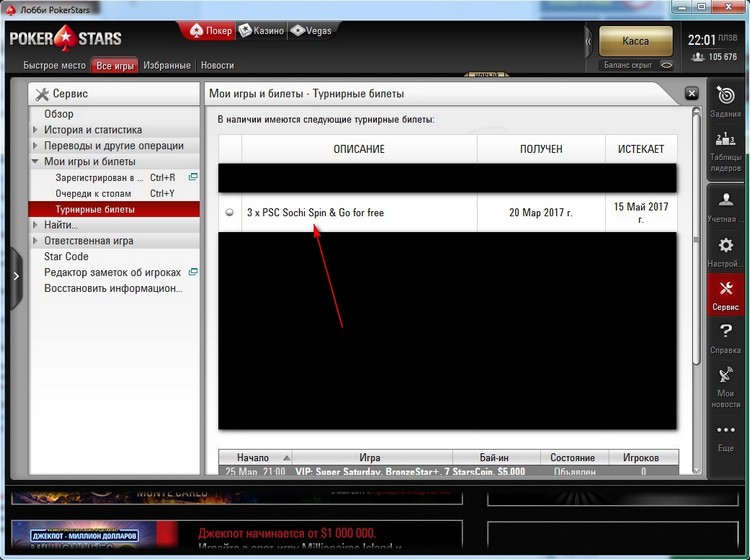This screenshot has height=560, width=750.
Task: Expand Ответственная игра tree item
Action: click(35, 241)
